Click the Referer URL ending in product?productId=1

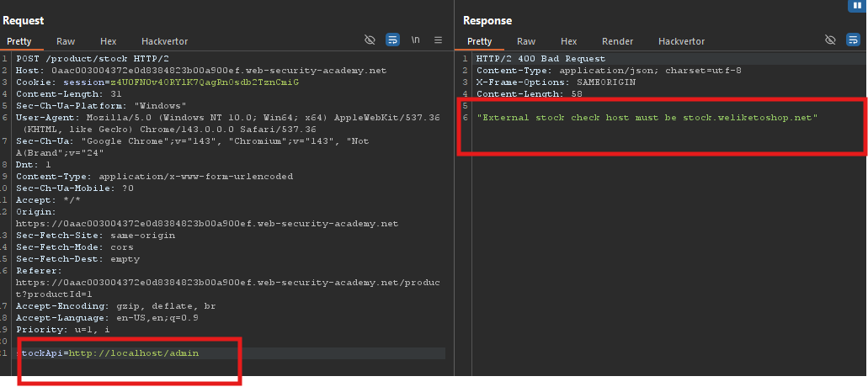228,289
